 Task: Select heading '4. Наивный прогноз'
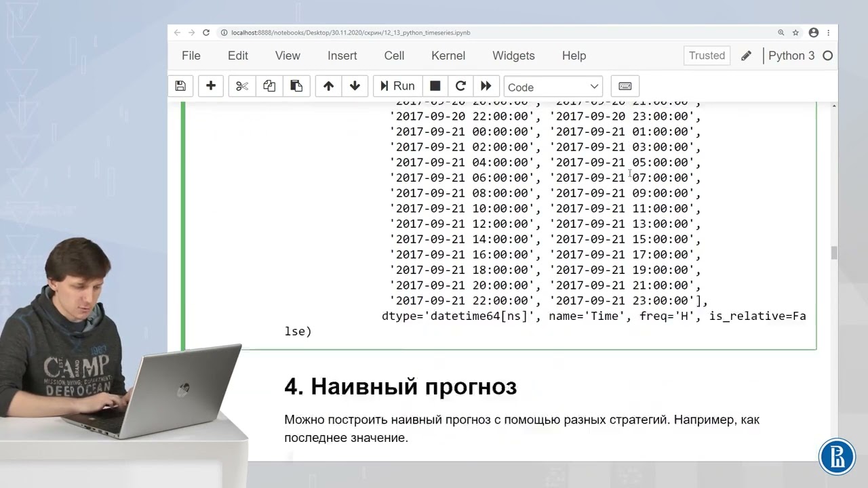pos(400,387)
